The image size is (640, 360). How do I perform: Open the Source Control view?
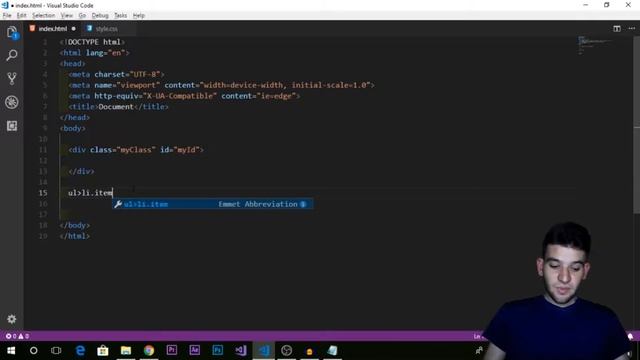tap(12, 78)
